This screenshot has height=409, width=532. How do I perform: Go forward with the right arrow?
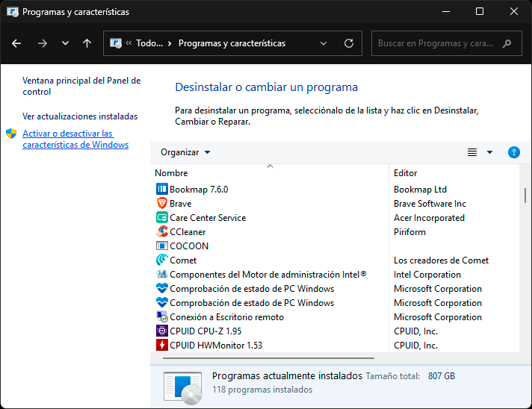point(43,43)
